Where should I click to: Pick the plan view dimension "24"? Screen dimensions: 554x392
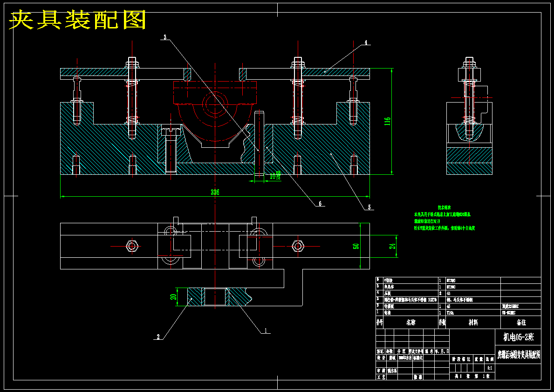(x=392, y=246)
